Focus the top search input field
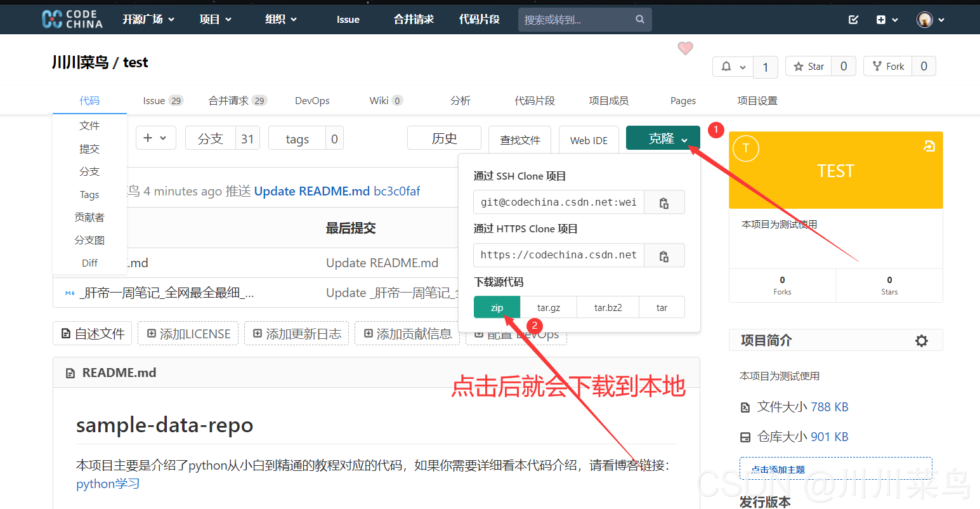This screenshot has width=980, height=509. tap(574, 20)
